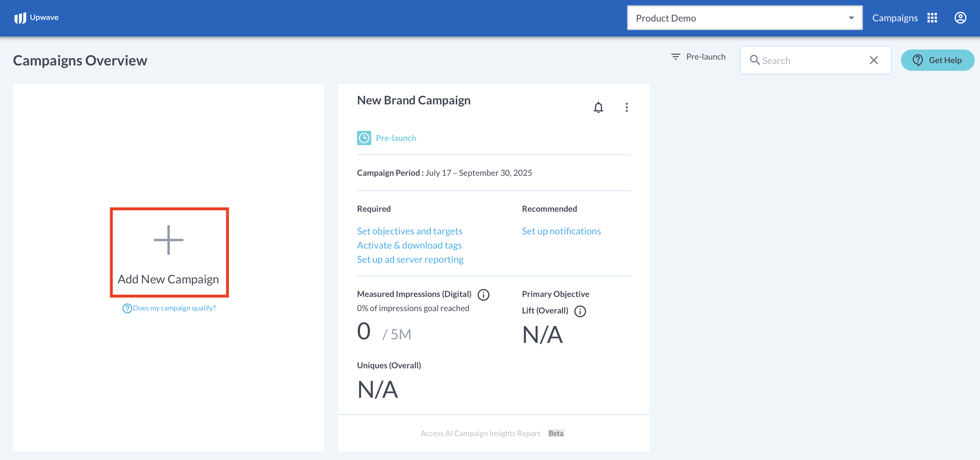Open the user account profile icon
This screenshot has width=980, height=460.
pos(960,18)
